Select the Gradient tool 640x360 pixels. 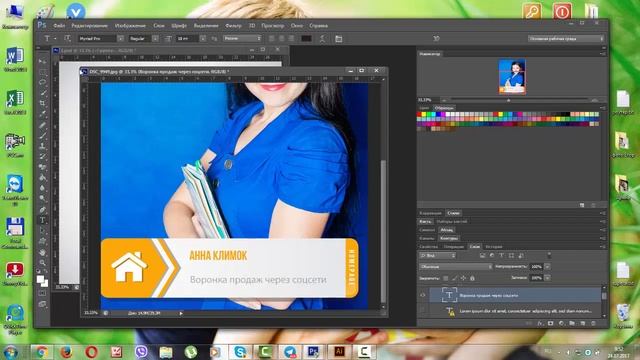[x=42, y=178]
